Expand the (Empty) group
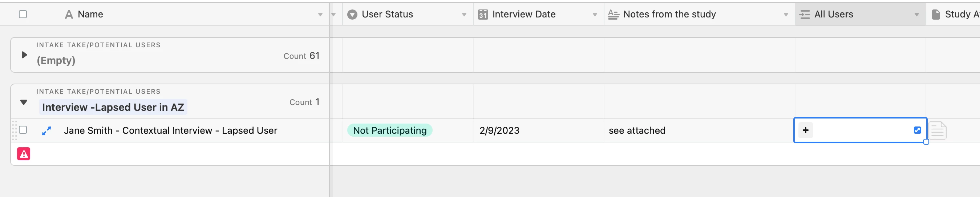 24,55
